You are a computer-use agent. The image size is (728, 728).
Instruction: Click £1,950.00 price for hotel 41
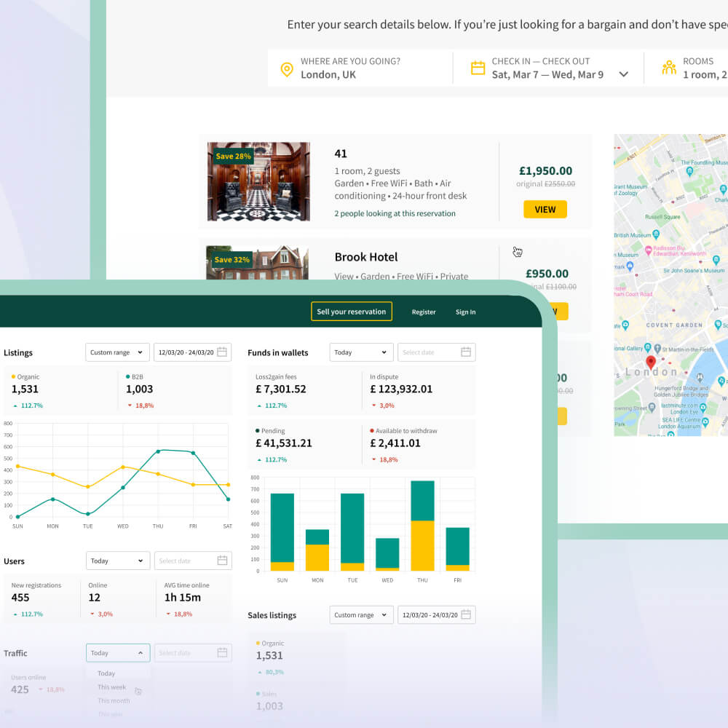pyautogui.click(x=545, y=171)
